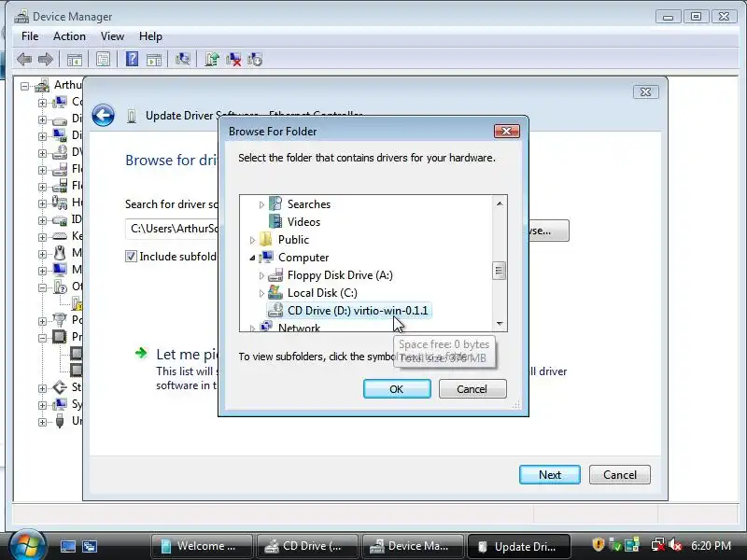The height and width of the screenshot is (560, 747).
Task: Toggle the action pane toolbar icon
Action: pyautogui.click(x=154, y=60)
